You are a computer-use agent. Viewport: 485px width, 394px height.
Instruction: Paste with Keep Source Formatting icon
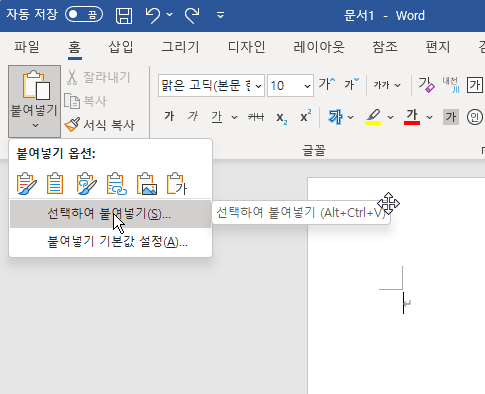(26, 183)
